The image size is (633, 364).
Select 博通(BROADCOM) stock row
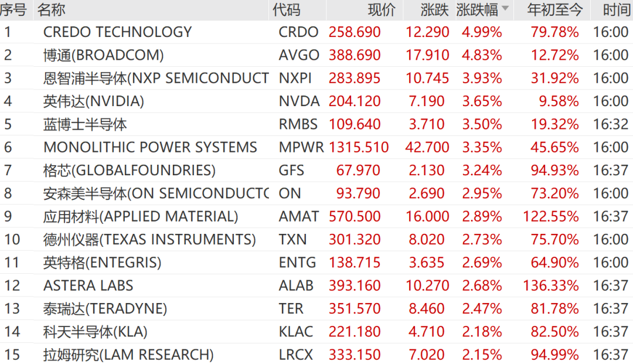[316, 55]
